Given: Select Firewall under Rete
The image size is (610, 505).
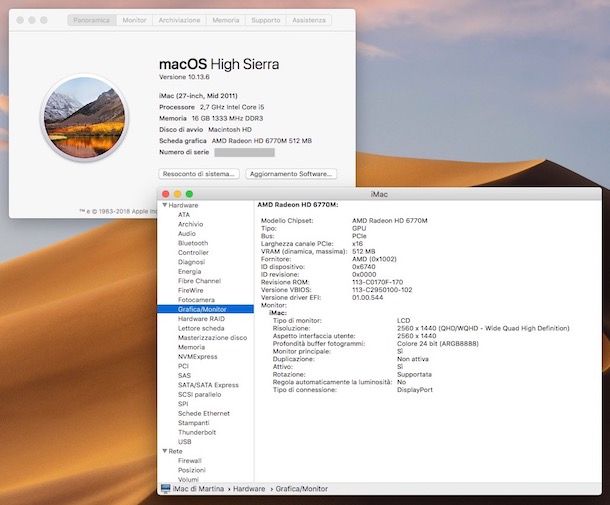Looking at the screenshot, I should [x=190, y=461].
